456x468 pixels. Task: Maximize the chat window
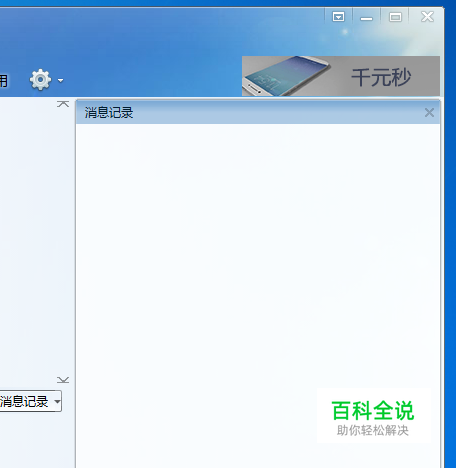coord(395,17)
